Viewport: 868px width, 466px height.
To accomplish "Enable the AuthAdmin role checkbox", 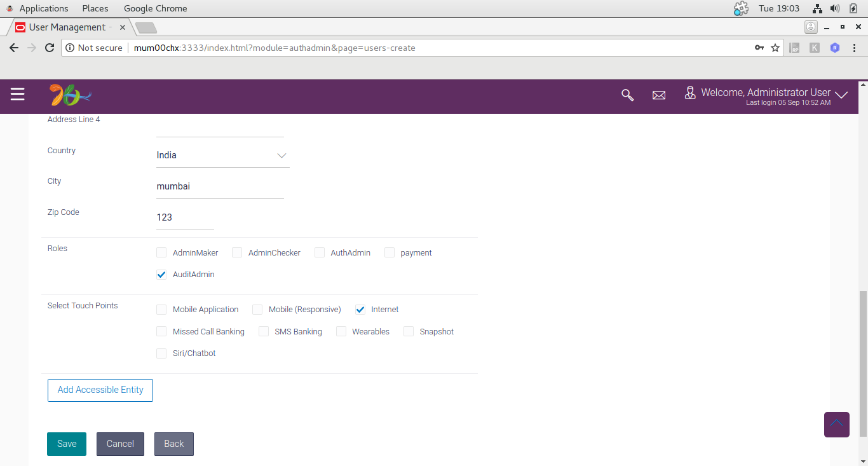I will tap(320, 252).
